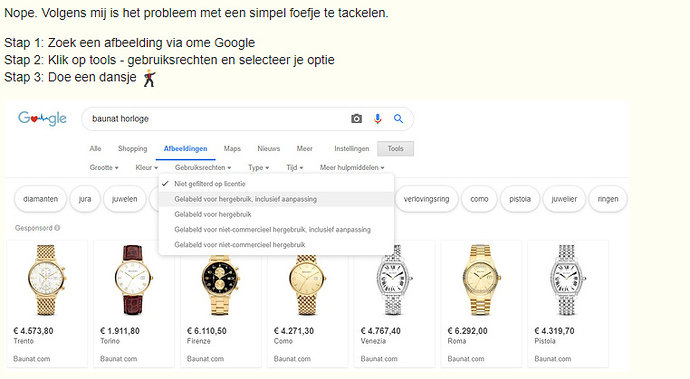Click the 'baunat horloge' search field
This screenshot has height=379, width=690.
click(x=216, y=119)
